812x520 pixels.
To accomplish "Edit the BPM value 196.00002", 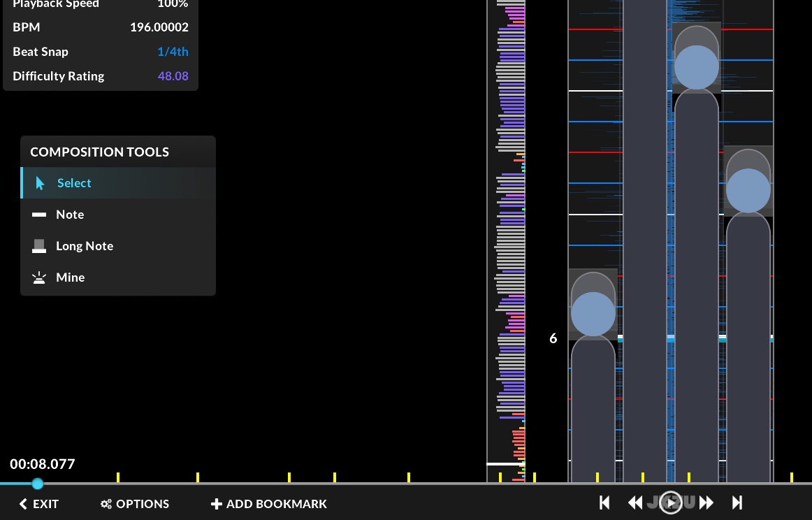I will pos(159,27).
